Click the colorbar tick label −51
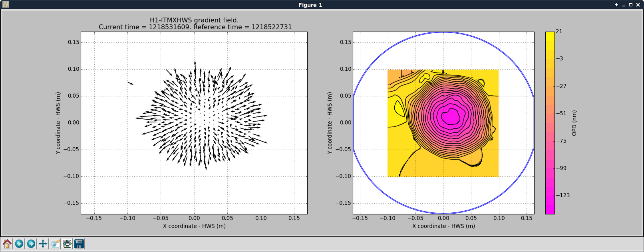644x252 pixels. tap(561, 113)
